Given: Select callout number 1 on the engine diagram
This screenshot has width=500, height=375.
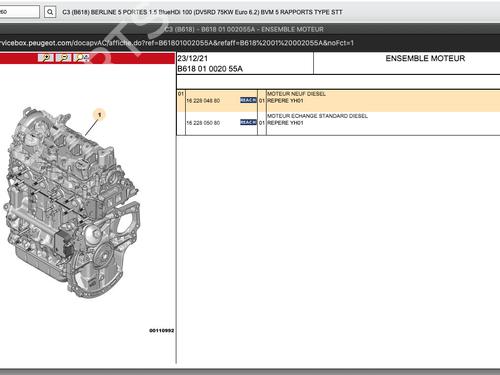Looking at the screenshot, I should tap(99, 115).
